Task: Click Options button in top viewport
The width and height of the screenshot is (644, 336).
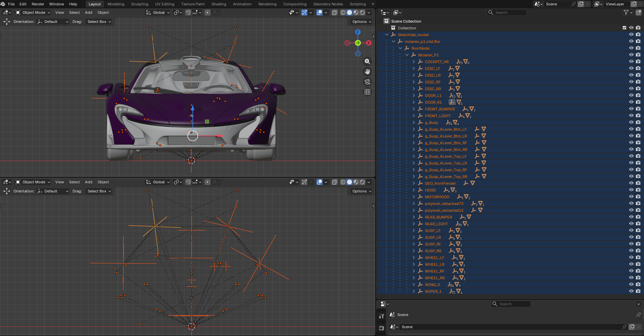Action: (362, 22)
